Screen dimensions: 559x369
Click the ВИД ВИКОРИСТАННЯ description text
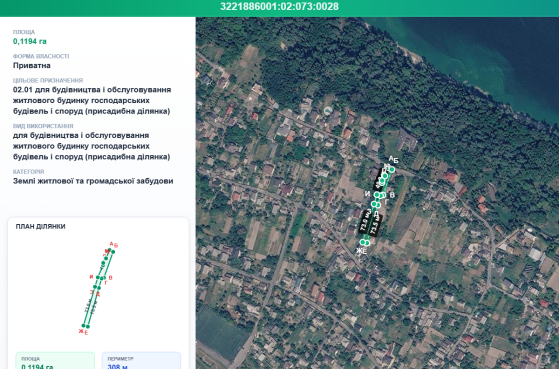[x=92, y=146]
